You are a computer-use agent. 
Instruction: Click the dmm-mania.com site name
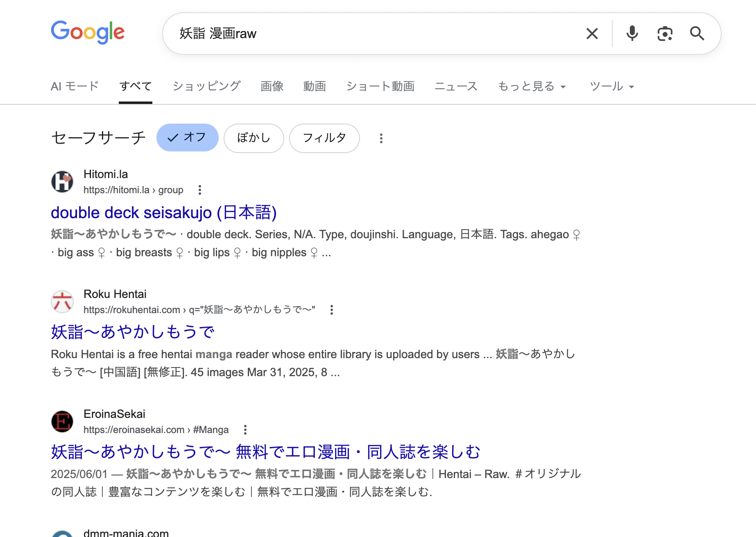click(126, 532)
